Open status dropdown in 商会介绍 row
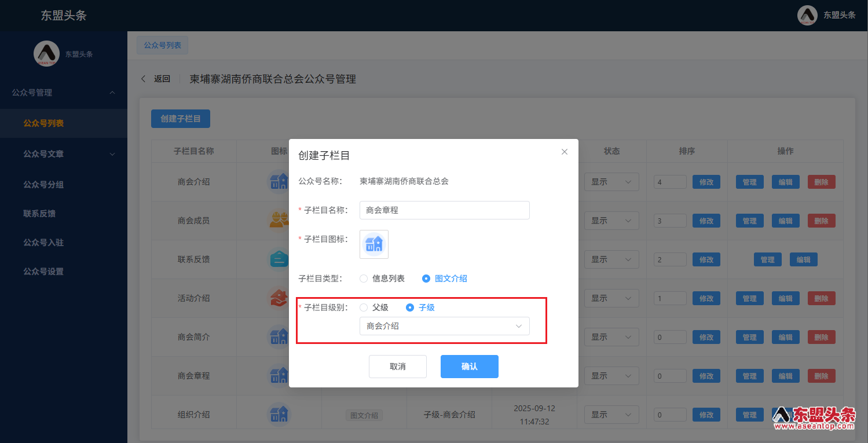Image resolution: width=868 pixels, height=443 pixels. [611, 182]
